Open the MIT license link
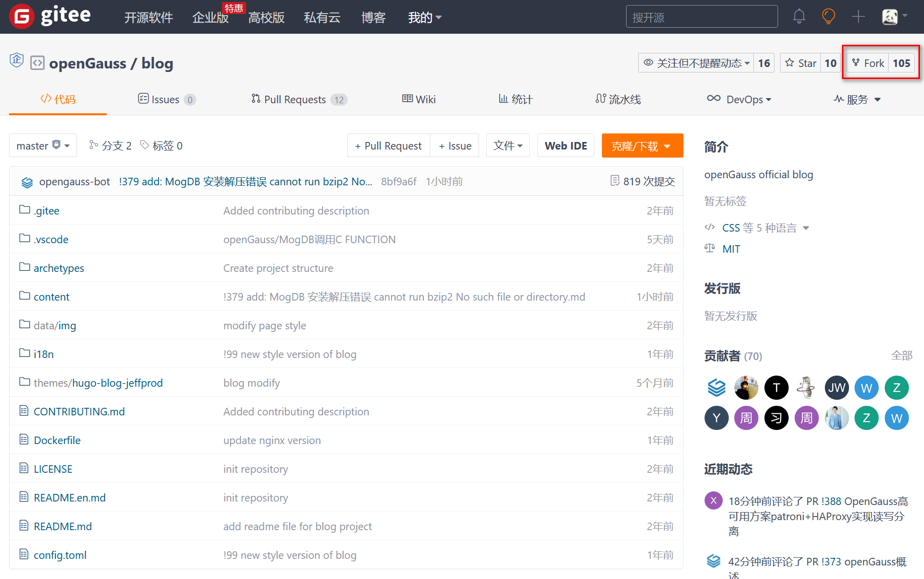 (x=731, y=249)
